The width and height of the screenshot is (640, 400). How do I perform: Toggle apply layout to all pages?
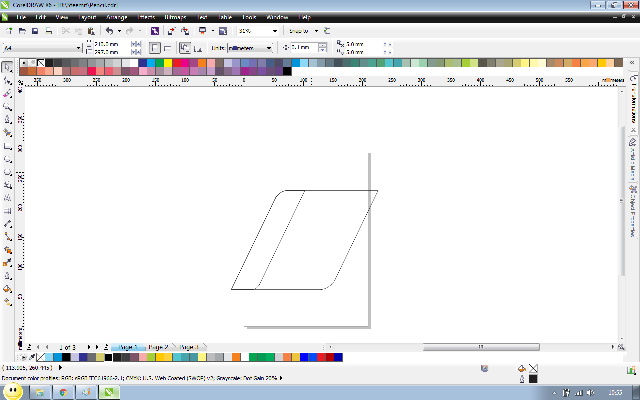tap(185, 48)
